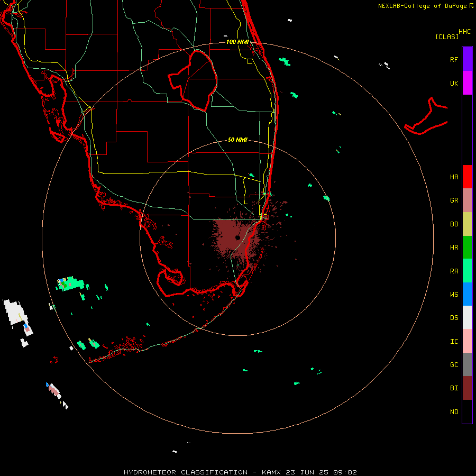
Task: Click the Lake Okeechobee outline
Action: 193,80
